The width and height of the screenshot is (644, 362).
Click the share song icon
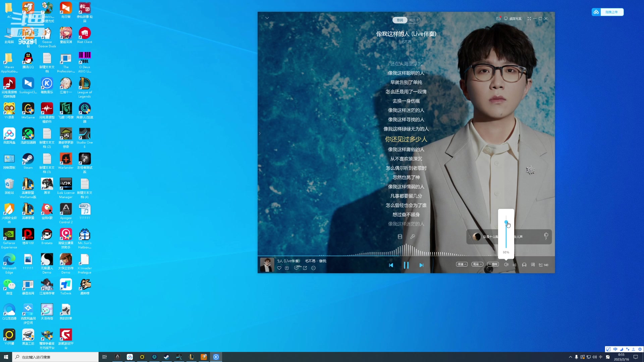coord(305,268)
